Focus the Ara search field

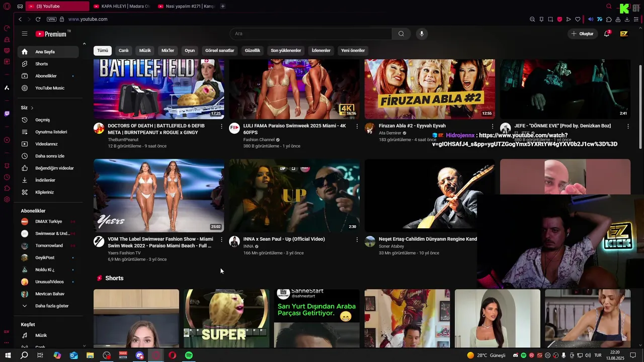tap(310, 34)
